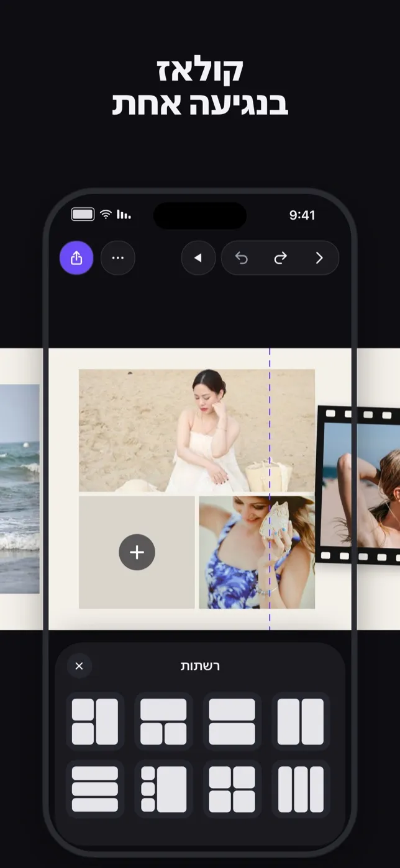The height and width of the screenshot is (868, 400).
Task: Open the three-dots more options menu
Action: pyautogui.click(x=117, y=258)
